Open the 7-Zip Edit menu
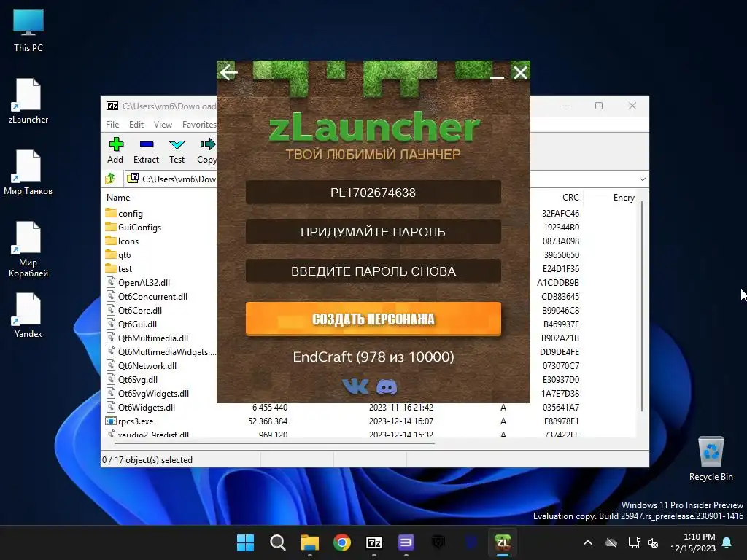This screenshot has width=747, height=560. pyautogui.click(x=136, y=124)
